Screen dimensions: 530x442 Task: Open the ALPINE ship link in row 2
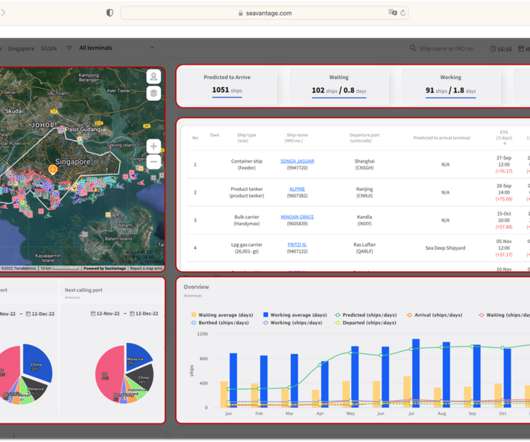tap(297, 189)
